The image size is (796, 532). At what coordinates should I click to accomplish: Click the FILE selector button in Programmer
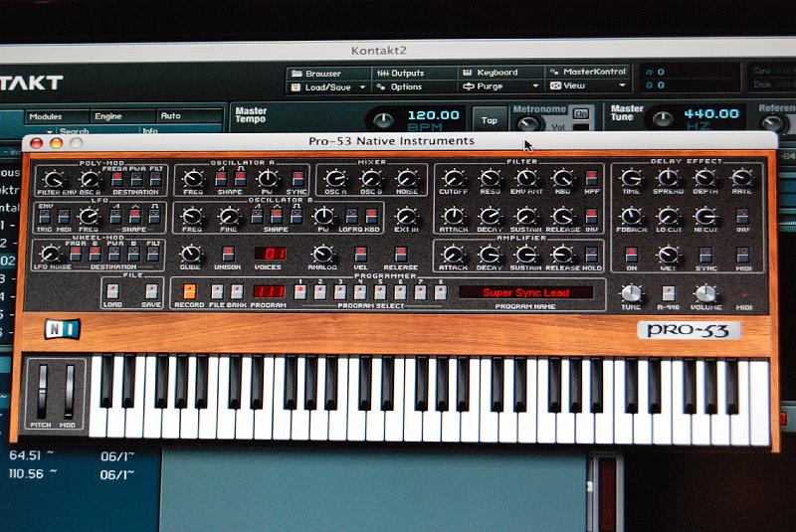pos(217,291)
